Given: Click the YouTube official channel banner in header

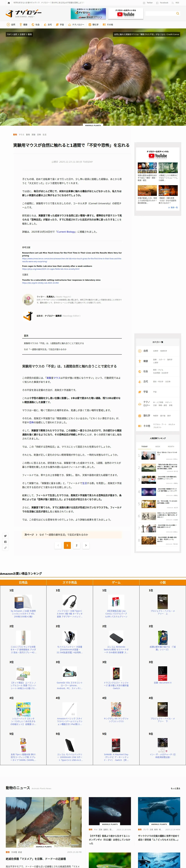Looking at the screenshot, I should pos(126,13).
